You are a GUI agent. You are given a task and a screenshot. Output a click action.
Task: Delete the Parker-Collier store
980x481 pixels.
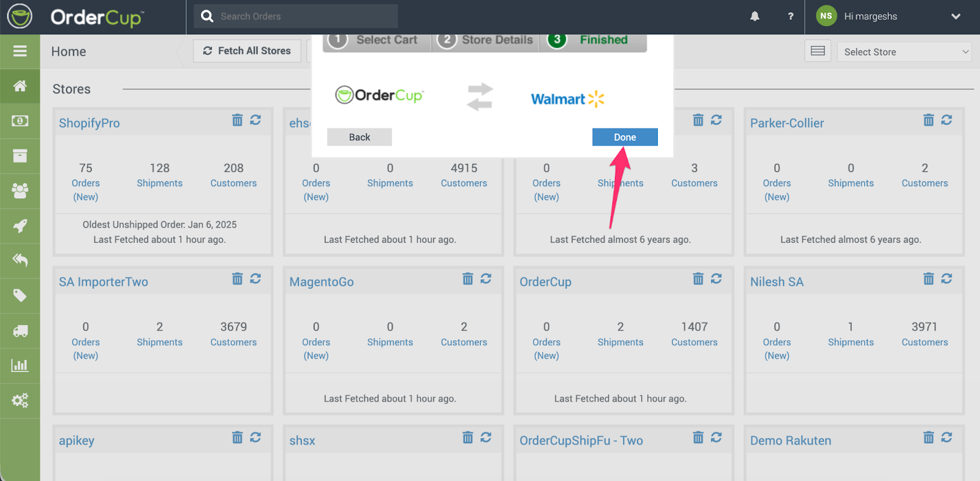(929, 120)
